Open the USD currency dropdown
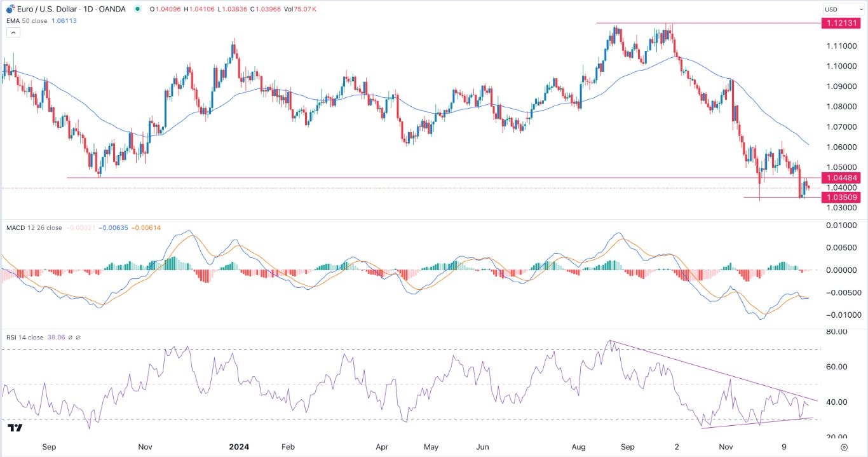The image size is (868, 457). coord(839,10)
